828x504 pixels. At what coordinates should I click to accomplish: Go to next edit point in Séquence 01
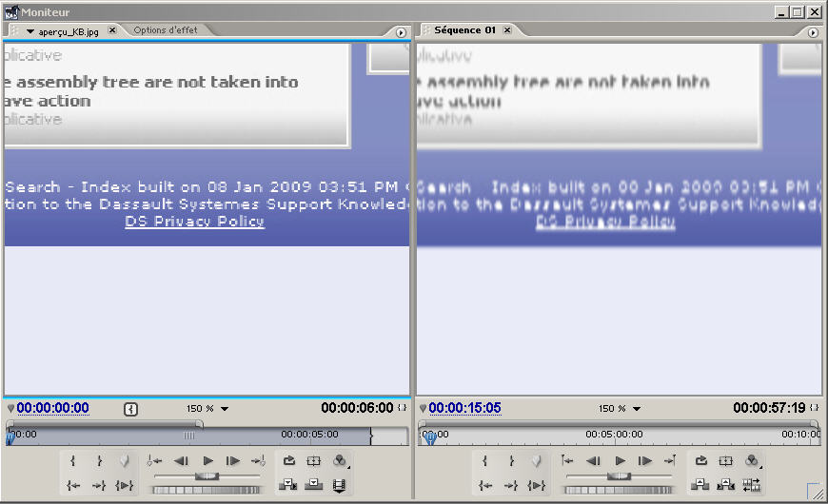point(670,461)
